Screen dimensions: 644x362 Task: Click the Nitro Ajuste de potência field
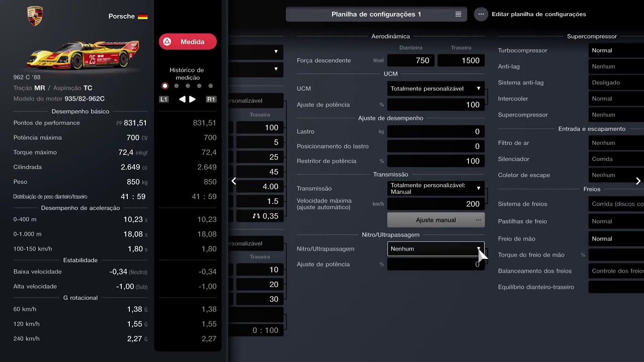tap(436, 264)
